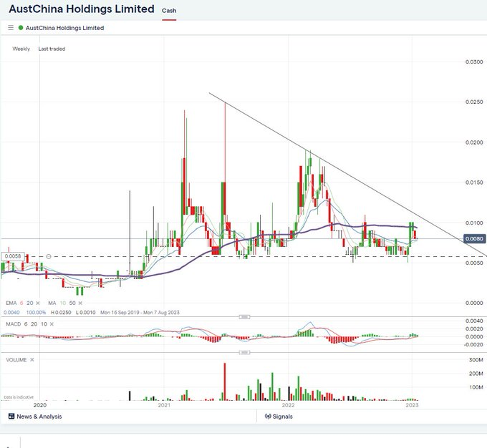Click the 2021 label on the time axis
Viewport: 487px width, 448px height.
(x=164, y=405)
